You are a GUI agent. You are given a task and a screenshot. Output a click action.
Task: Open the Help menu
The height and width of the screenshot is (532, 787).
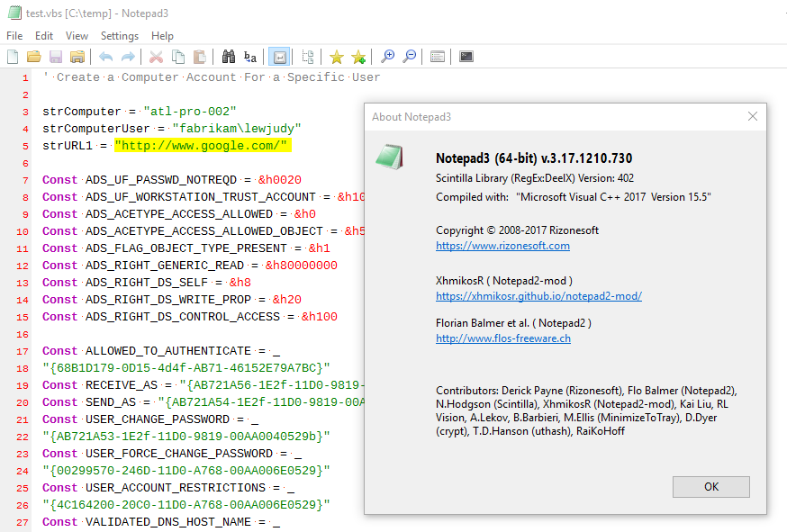(165, 35)
